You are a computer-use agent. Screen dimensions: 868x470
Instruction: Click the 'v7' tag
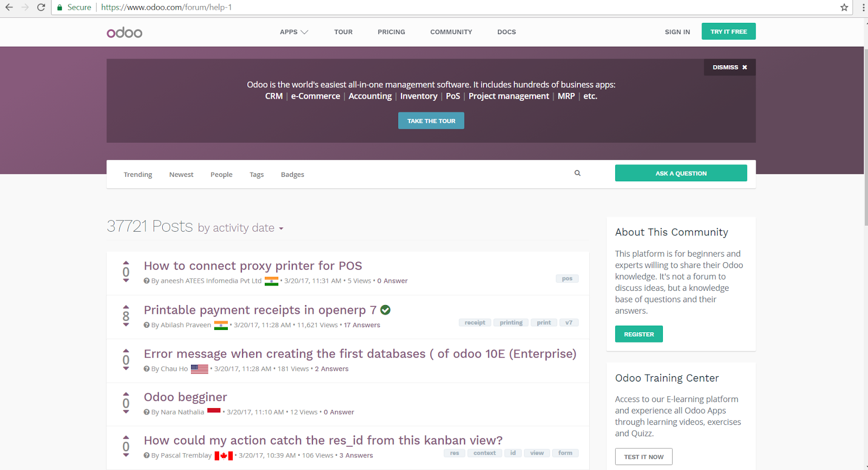point(569,322)
